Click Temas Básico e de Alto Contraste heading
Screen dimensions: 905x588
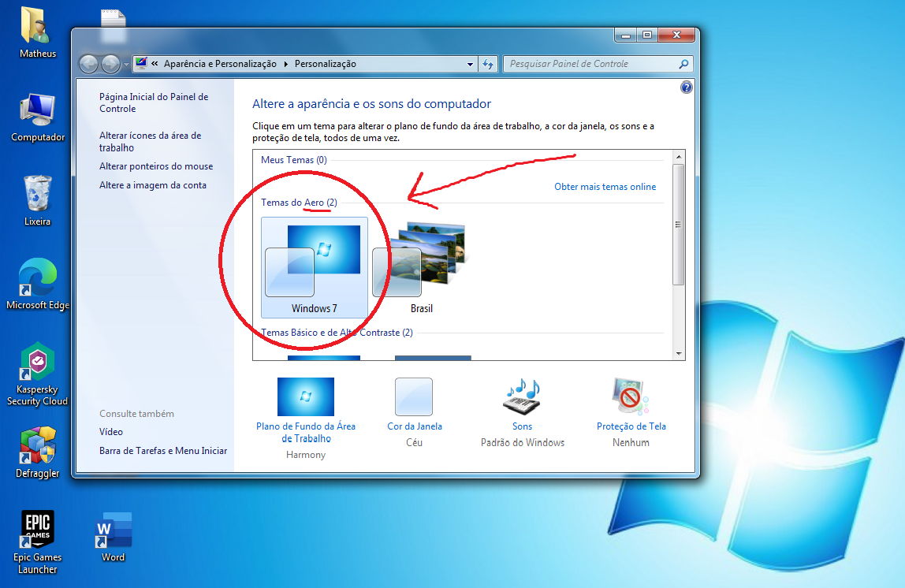(337, 333)
